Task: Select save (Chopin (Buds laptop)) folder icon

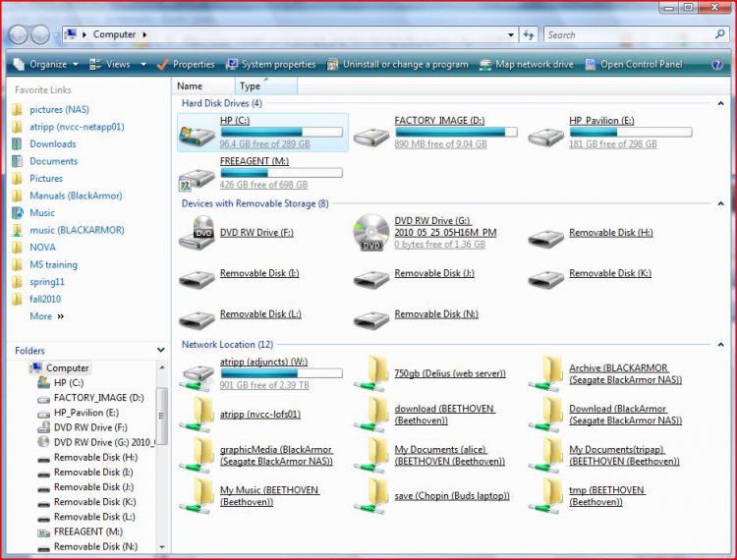Action: coord(371,495)
